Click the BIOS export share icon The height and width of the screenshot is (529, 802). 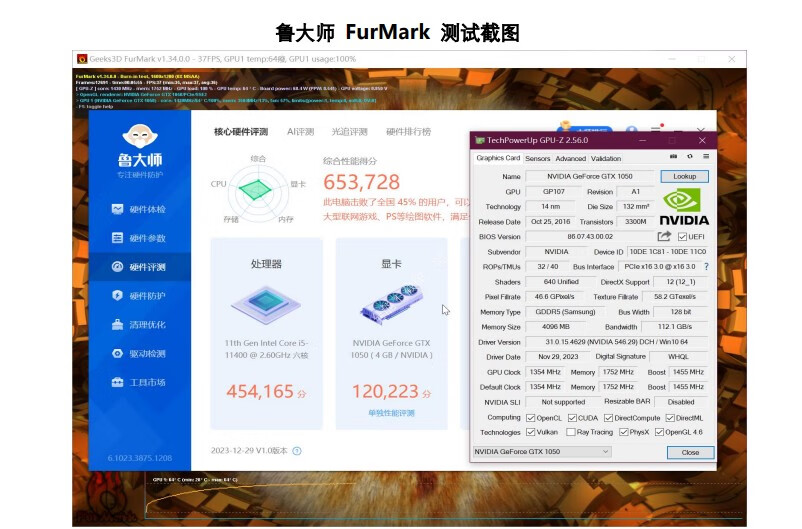pos(664,236)
